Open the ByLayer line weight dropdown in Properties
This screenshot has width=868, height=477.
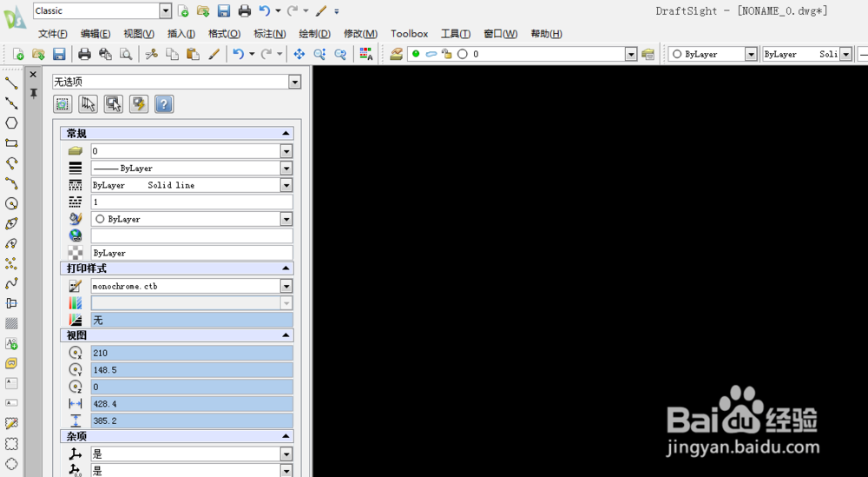[x=286, y=168]
